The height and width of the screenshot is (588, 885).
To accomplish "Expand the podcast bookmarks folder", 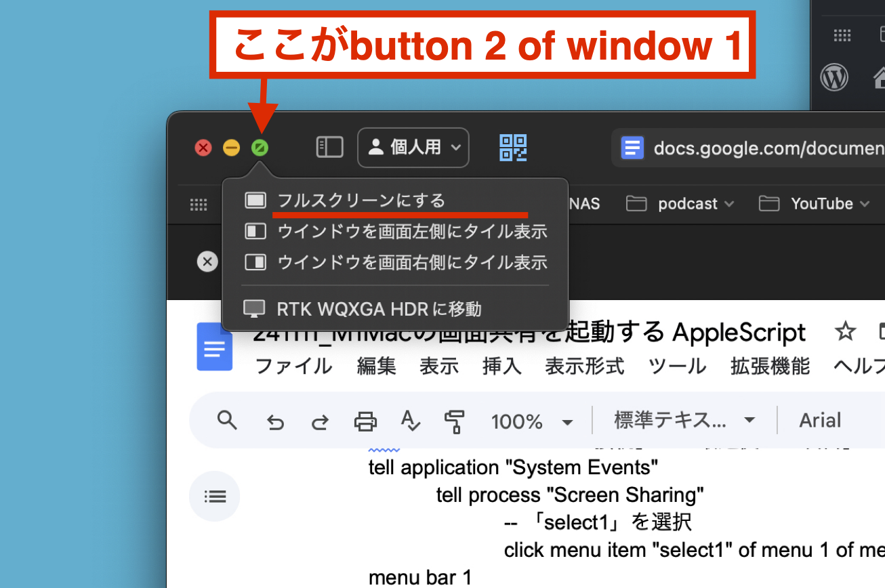I will (680, 204).
